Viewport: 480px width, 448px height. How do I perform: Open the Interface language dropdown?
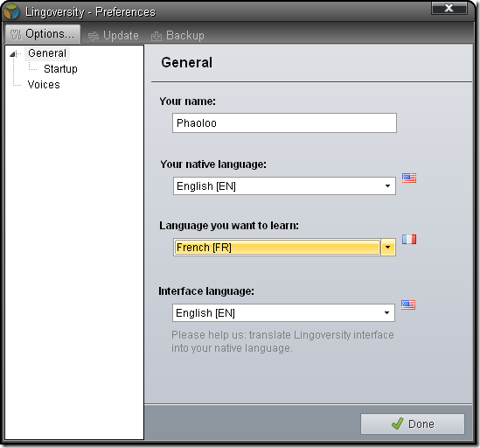[x=283, y=313]
